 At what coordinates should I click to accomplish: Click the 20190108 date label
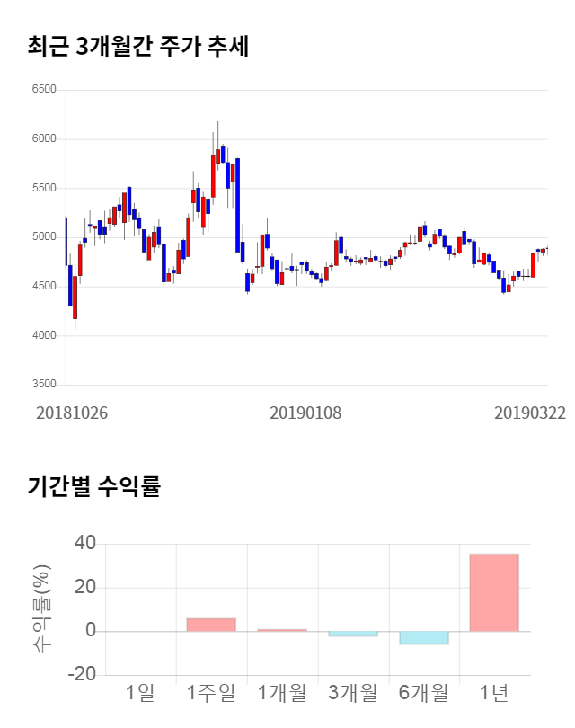pyautogui.click(x=305, y=413)
